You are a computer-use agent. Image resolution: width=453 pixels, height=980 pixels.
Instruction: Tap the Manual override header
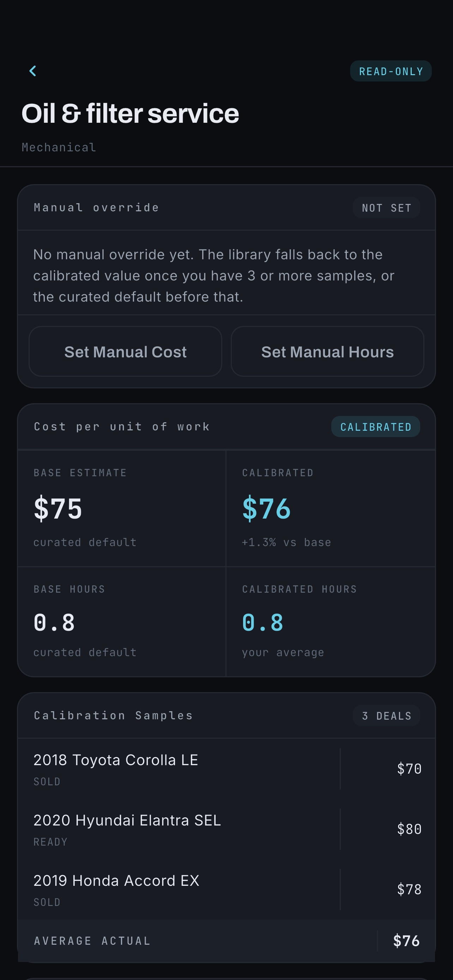point(96,207)
